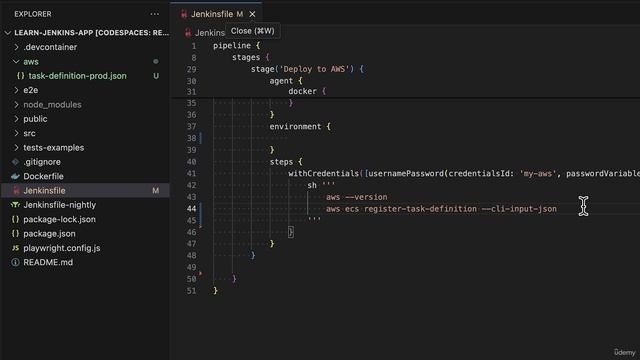Viewport: 640px width, 360px height.
Task: Click sticky scroll line 'stages {'
Action: [x=251, y=57]
